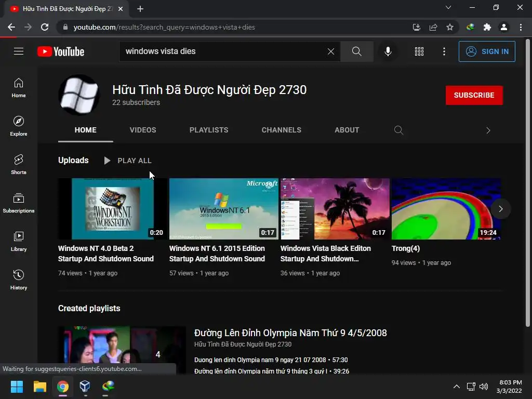This screenshot has height=399, width=532.
Task: Open the Chrome extensions puzzle menu
Action: 487,27
